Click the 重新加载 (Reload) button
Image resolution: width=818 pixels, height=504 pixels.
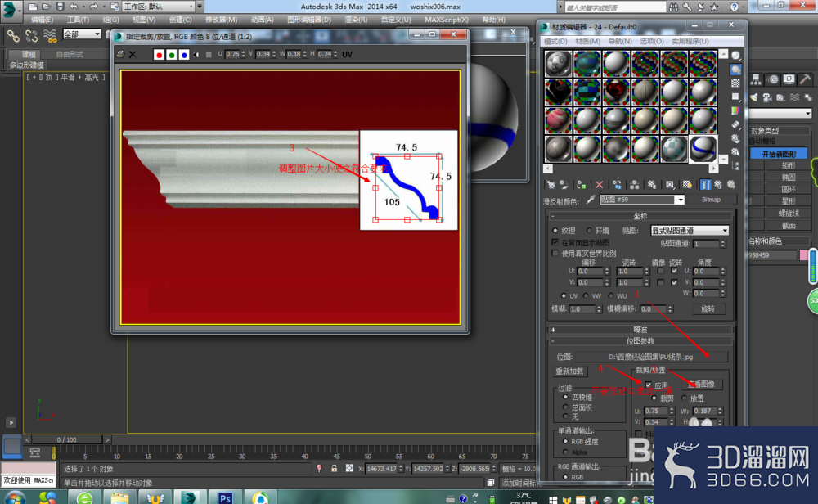(x=569, y=371)
